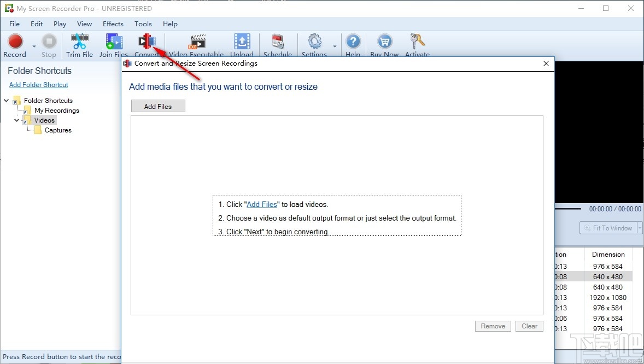The image size is (644, 364).
Task: Click the Dimension column header
Action: click(x=608, y=254)
